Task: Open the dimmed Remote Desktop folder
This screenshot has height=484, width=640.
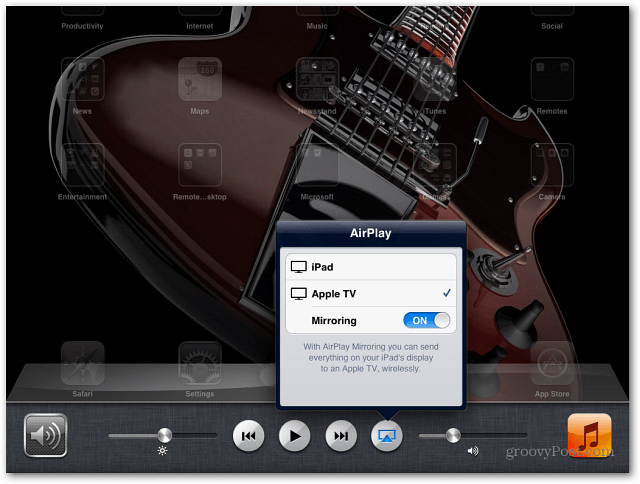Action: 200,164
